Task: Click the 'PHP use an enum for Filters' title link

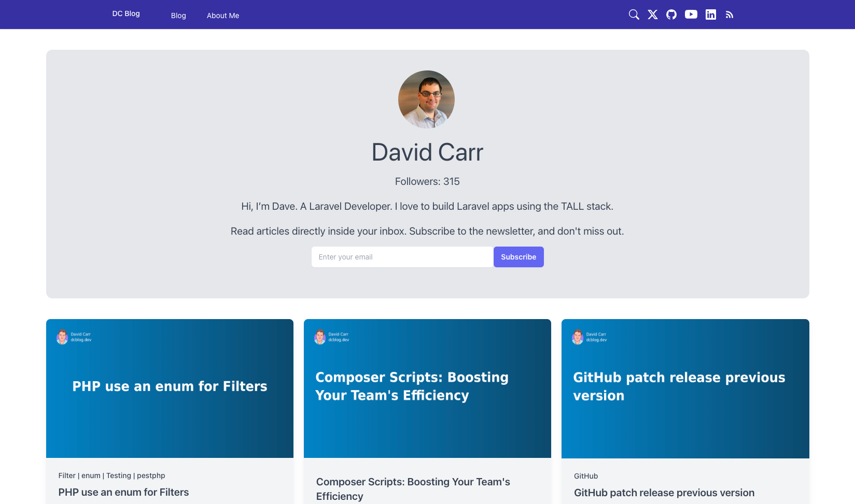Action: tap(123, 492)
